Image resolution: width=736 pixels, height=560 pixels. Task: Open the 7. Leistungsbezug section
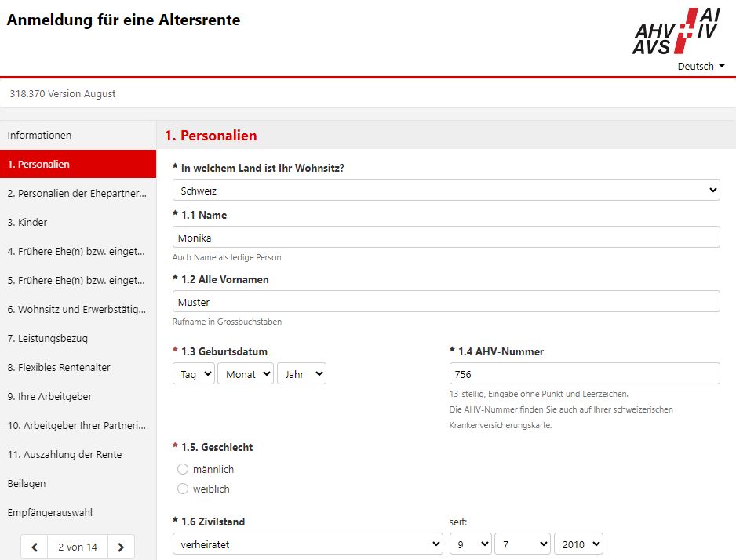click(48, 338)
